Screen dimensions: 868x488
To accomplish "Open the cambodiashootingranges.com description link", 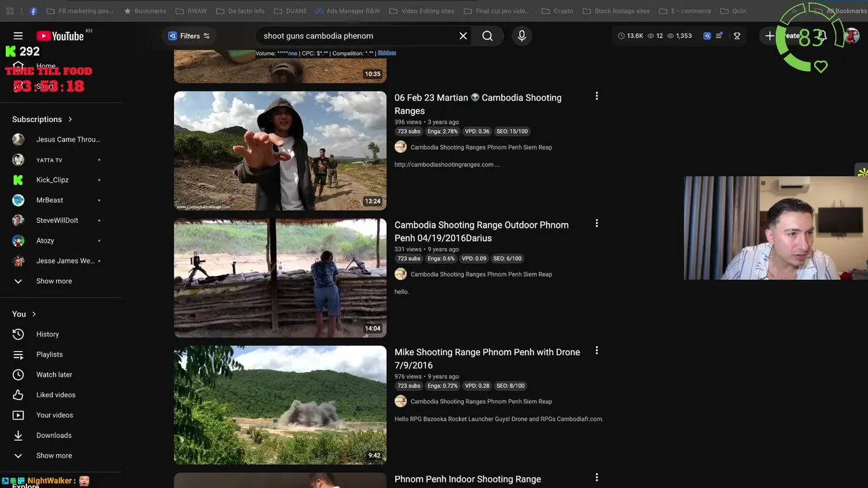I will pos(447,165).
